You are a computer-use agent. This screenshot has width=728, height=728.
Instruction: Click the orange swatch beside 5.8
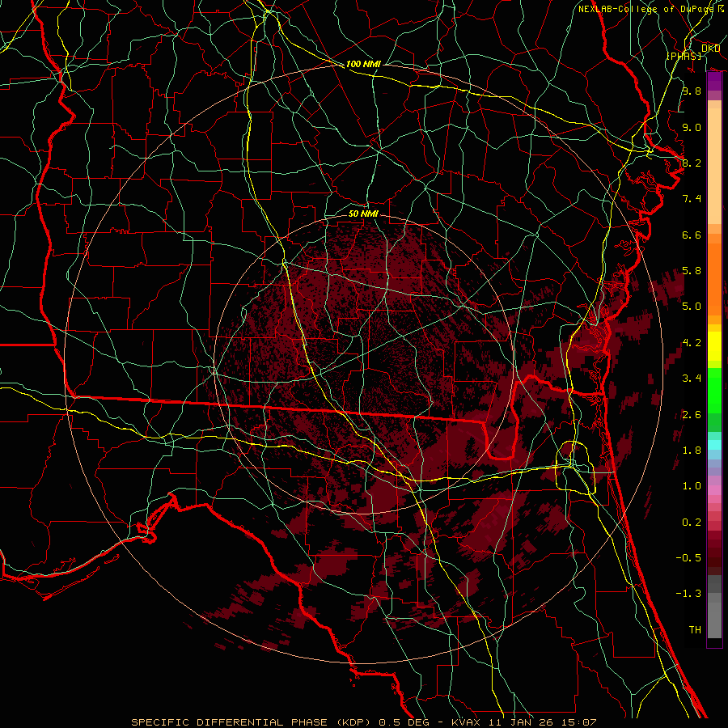coord(714,270)
